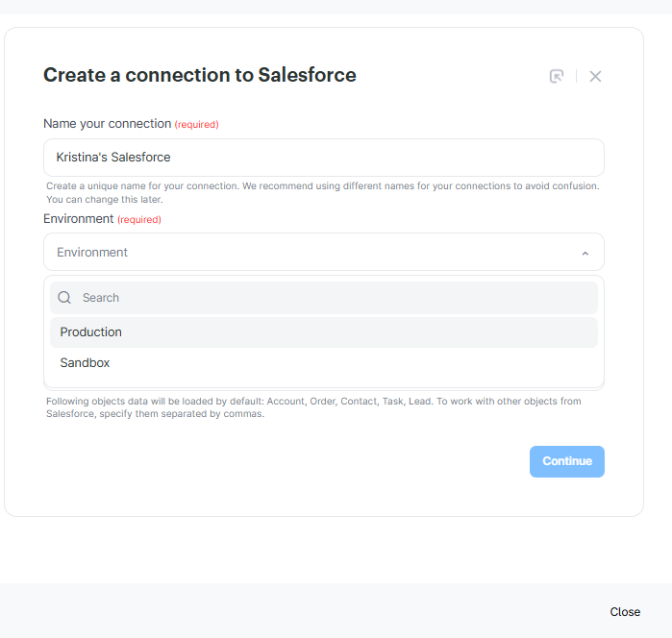Click the grey footer bar left of Close
672x638 pixels.
point(288,611)
